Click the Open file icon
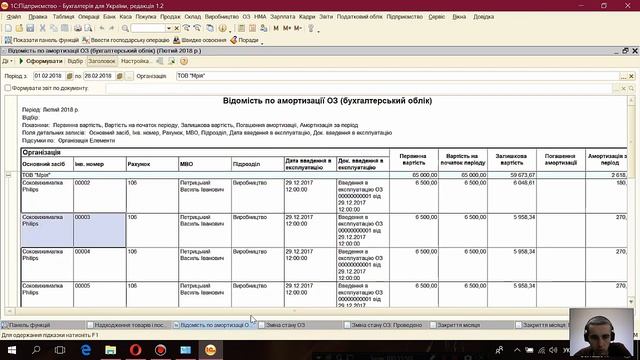The width and height of the screenshot is (640, 360). (19, 28)
